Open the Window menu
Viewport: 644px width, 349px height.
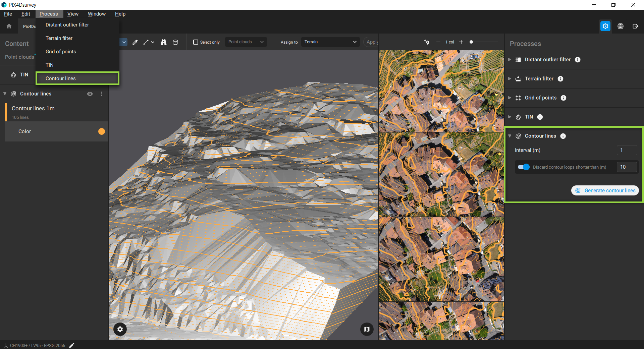(x=97, y=14)
